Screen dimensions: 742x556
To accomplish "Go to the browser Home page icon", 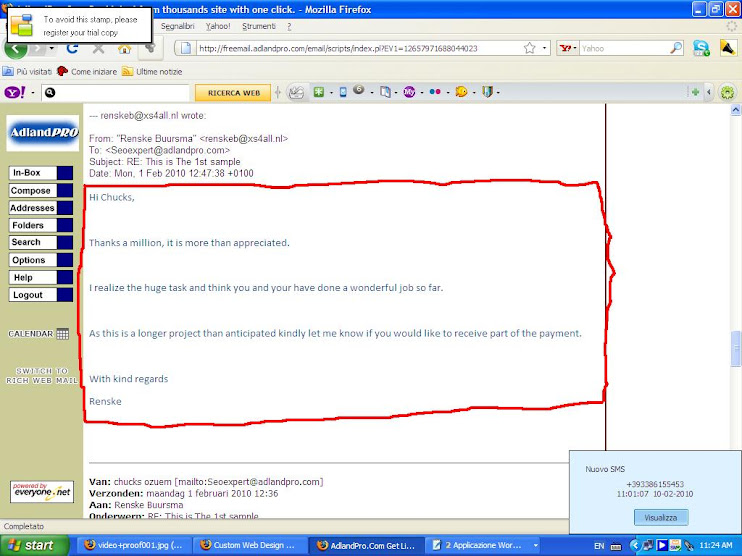I will point(124,48).
